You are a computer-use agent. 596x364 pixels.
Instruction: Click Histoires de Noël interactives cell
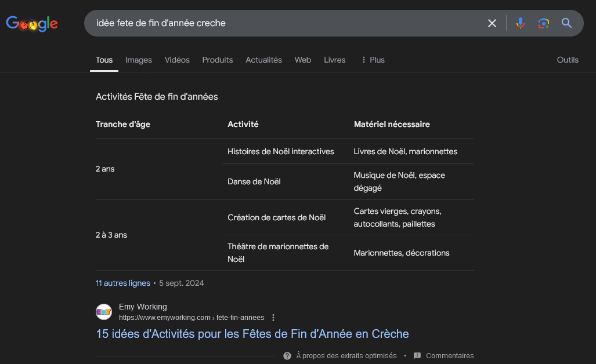[x=280, y=151]
